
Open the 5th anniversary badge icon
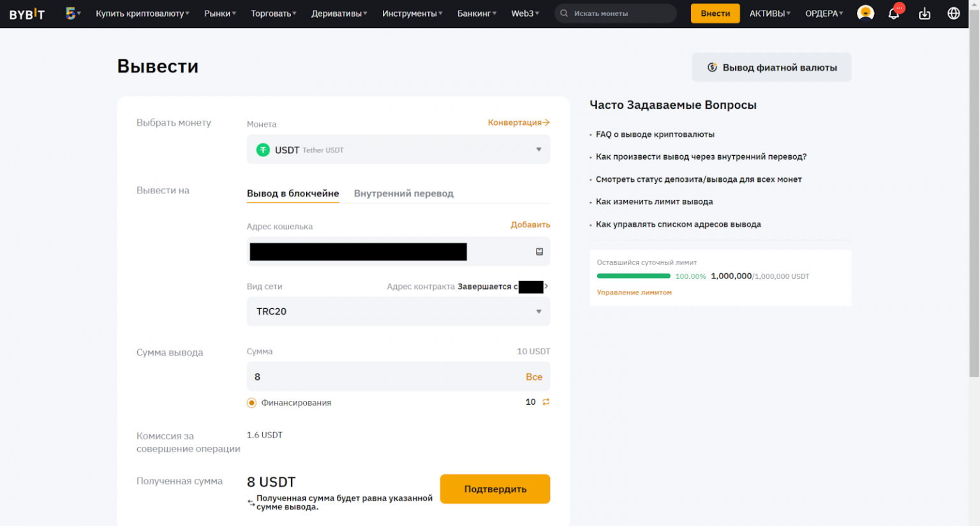point(71,13)
